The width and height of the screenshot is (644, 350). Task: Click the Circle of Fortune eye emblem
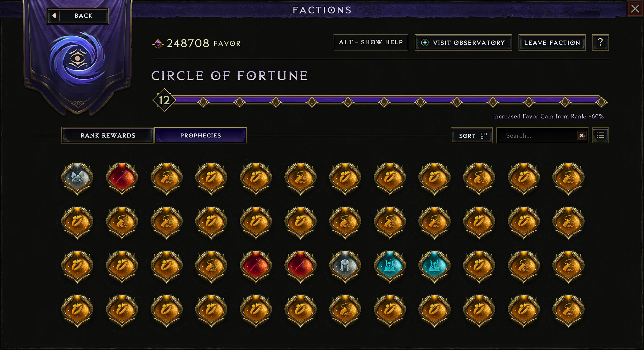point(78,58)
